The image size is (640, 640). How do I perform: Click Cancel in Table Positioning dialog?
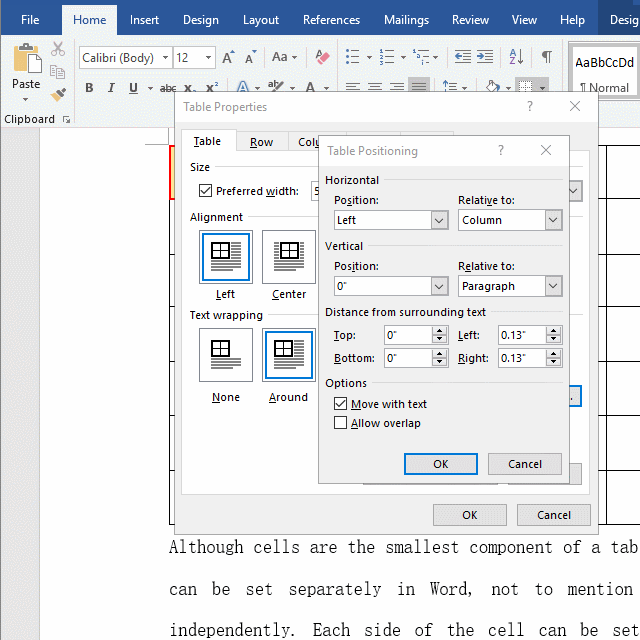[525, 464]
